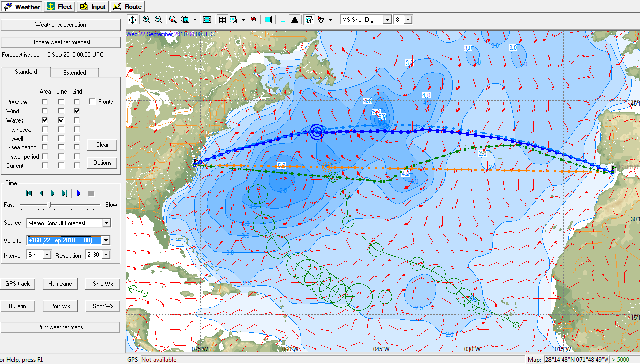Enable the windsea Area checkbox

45,130
